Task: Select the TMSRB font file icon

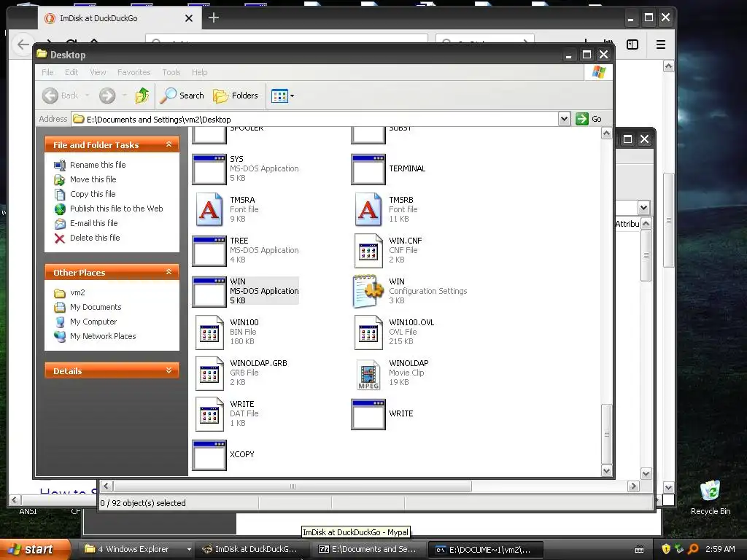Action: (x=368, y=209)
